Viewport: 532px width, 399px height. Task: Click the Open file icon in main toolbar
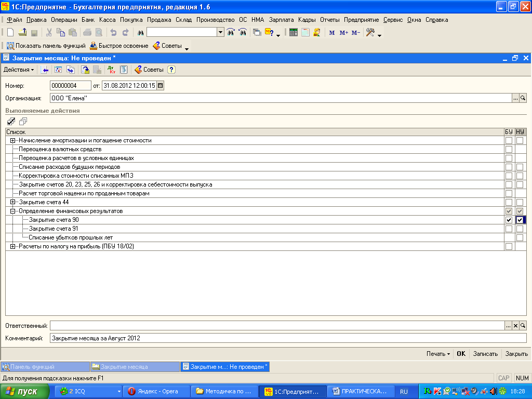click(x=22, y=33)
